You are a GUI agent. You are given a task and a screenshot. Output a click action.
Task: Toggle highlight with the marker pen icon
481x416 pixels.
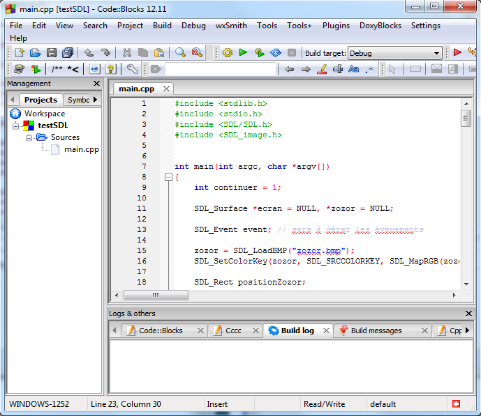[322, 69]
